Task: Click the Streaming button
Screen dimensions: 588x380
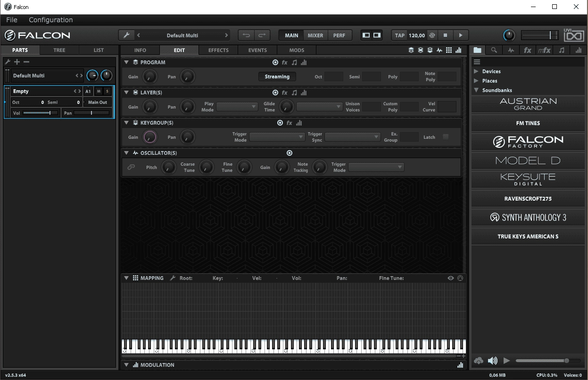Action: tap(277, 76)
